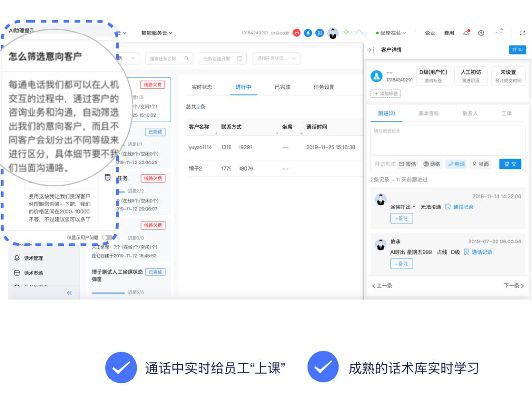
Task: Mute the call with the microphone icon
Action: coord(308,33)
